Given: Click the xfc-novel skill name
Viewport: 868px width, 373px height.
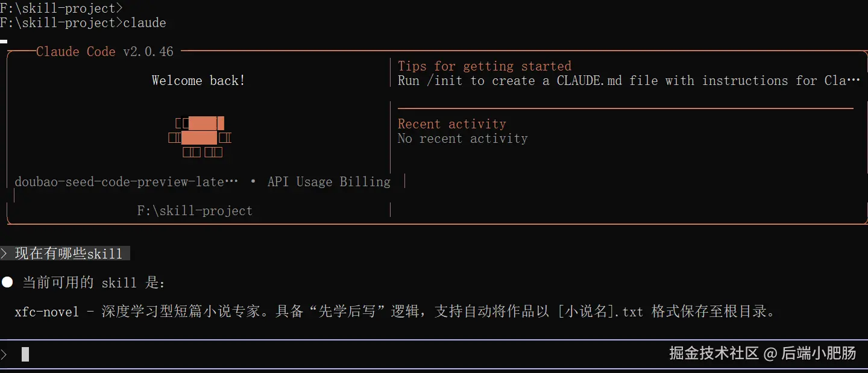Looking at the screenshot, I should pos(47,312).
